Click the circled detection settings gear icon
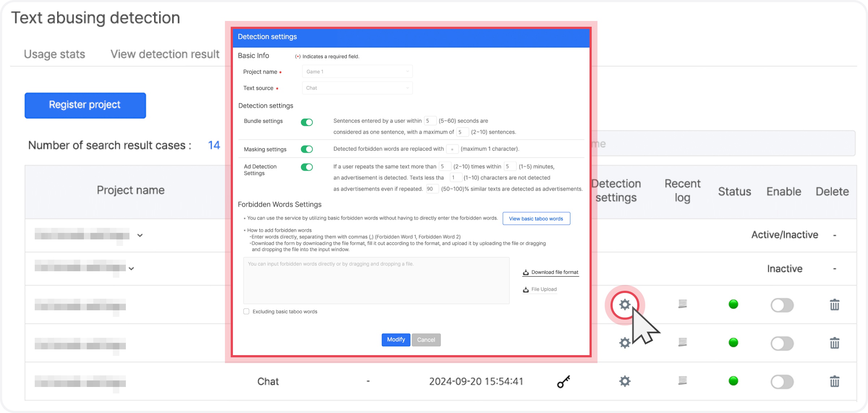The width and height of the screenshot is (868, 413). pos(625,305)
